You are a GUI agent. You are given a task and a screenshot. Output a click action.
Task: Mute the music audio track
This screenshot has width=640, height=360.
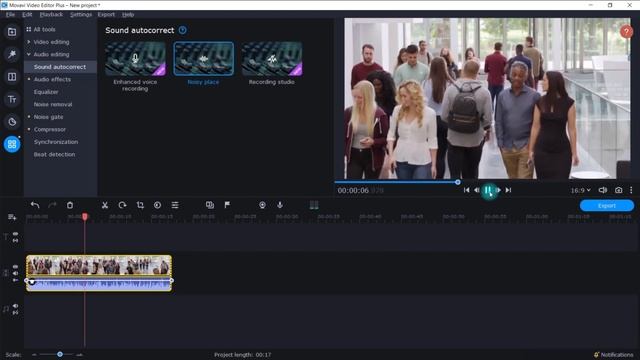[16, 306]
